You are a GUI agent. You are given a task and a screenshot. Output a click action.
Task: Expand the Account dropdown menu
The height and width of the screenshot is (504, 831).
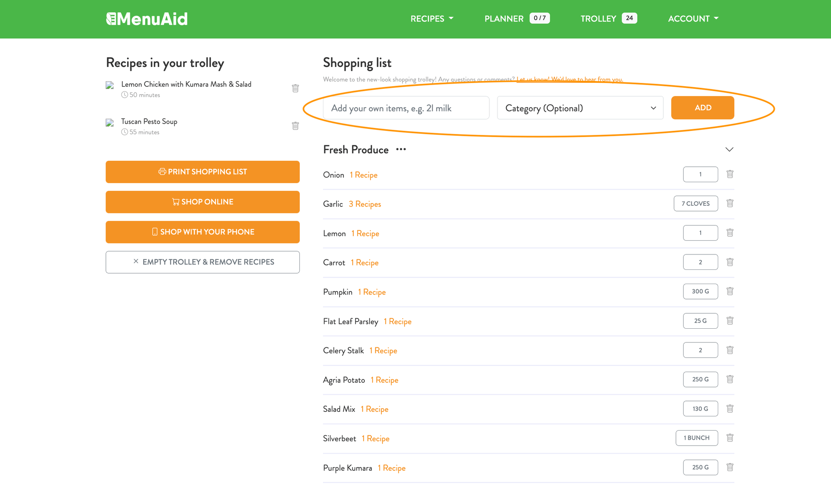(693, 19)
